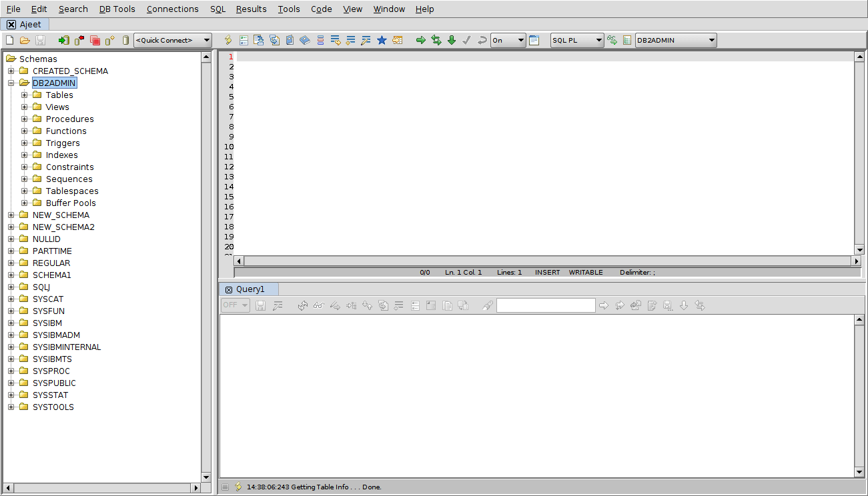Run query with green right arrow
This screenshot has height=496, width=868.
coord(421,41)
